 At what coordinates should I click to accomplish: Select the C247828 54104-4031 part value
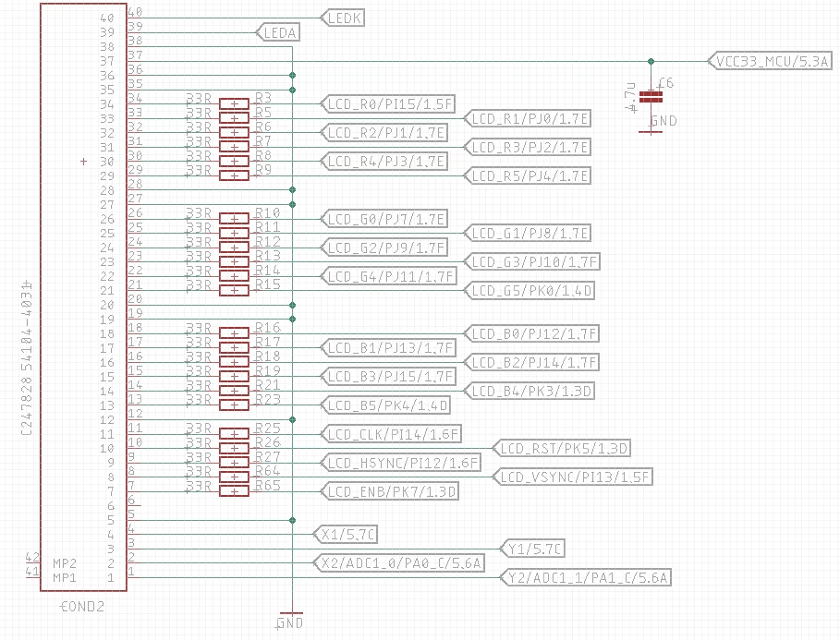coord(26,357)
